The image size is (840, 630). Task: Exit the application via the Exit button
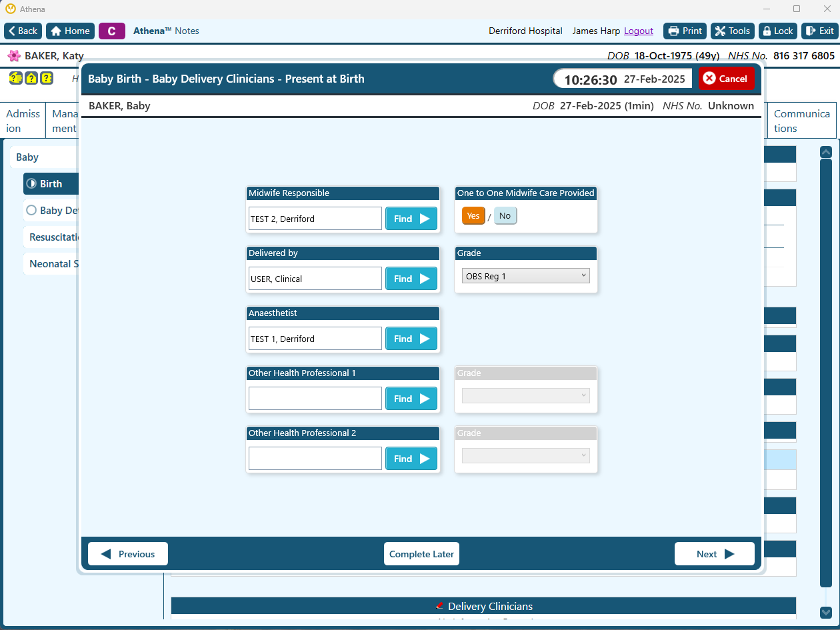pyautogui.click(x=819, y=31)
